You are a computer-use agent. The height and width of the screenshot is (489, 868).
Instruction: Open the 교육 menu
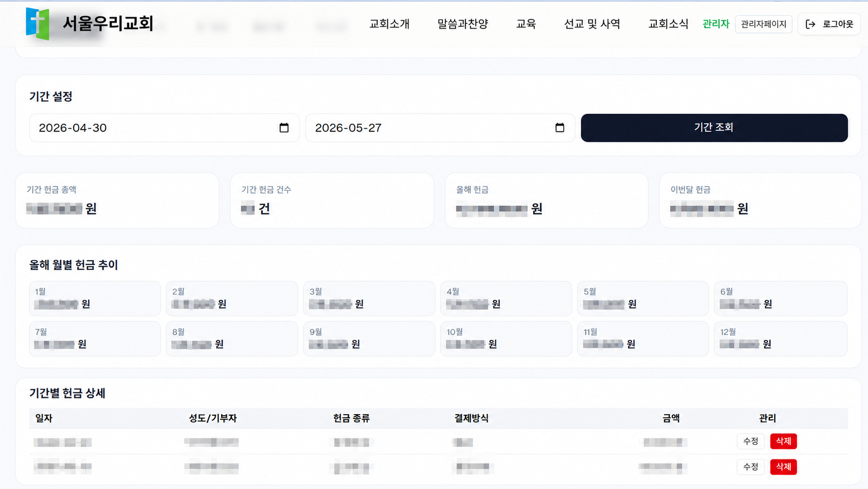coord(526,24)
